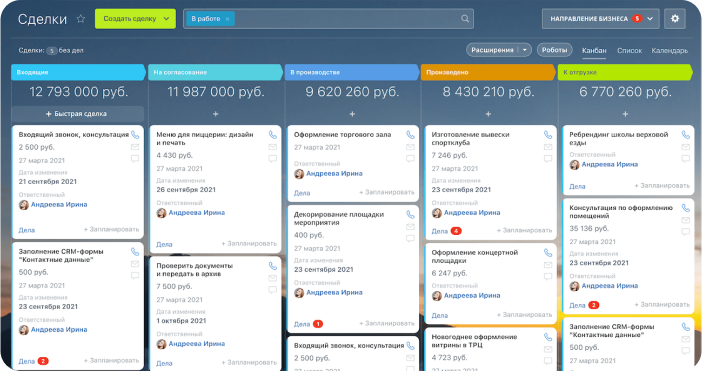The height and width of the screenshot is (371, 702).
Task: Open responsible 'Андреева Ирина' on 'Меню для пиццерии' card
Action: (197, 213)
